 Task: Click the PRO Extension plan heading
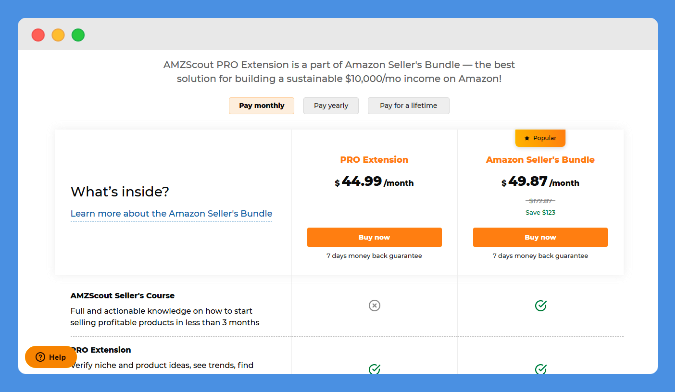[x=374, y=160]
